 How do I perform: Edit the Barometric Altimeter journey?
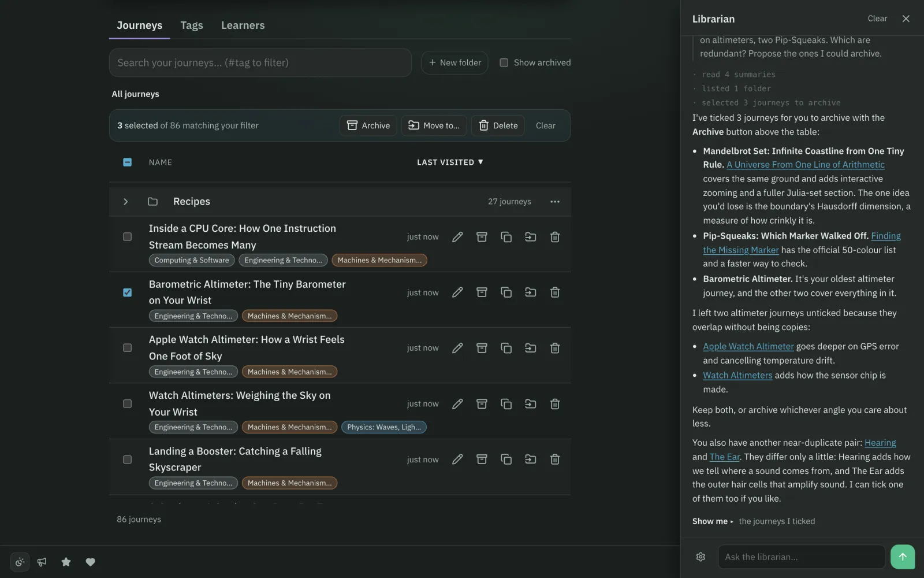click(x=457, y=292)
